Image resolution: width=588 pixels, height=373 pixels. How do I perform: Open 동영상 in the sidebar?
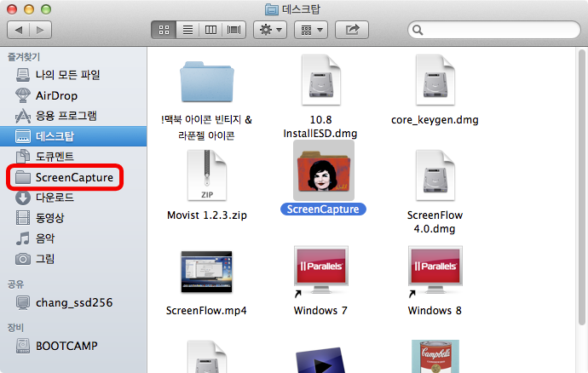pyautogui.click(x=73, y=218)
